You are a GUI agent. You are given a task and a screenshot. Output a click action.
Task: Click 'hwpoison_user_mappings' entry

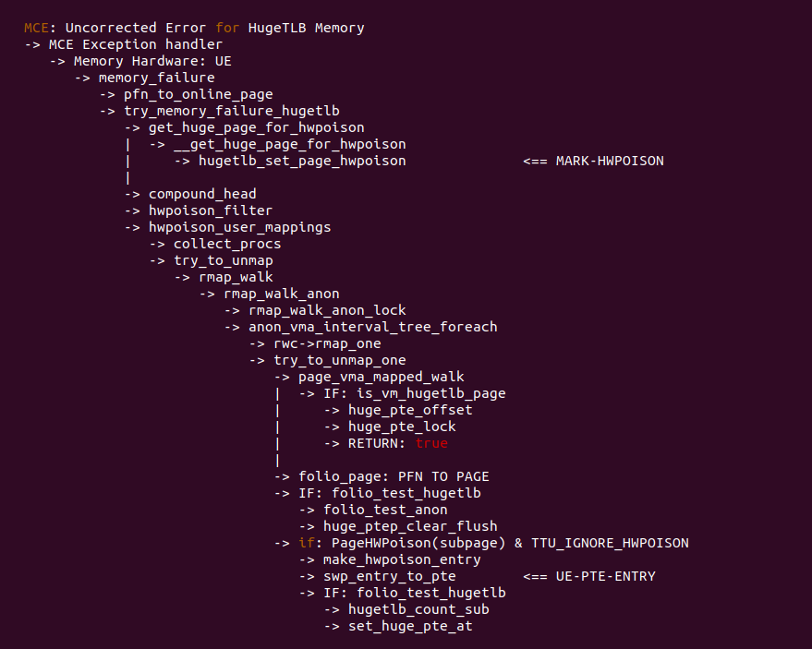239,227
